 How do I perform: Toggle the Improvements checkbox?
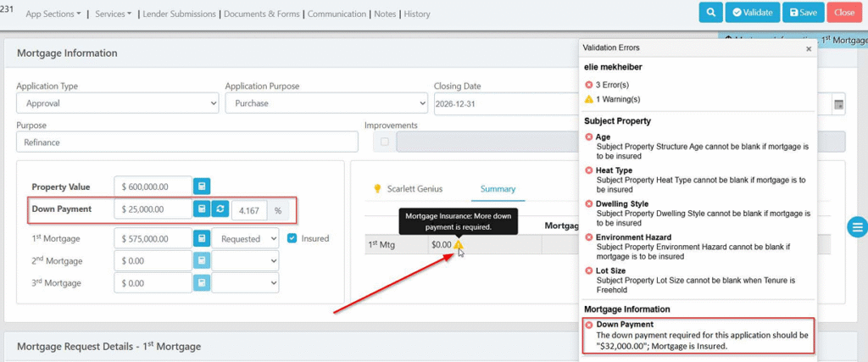(x=385, y=142)
